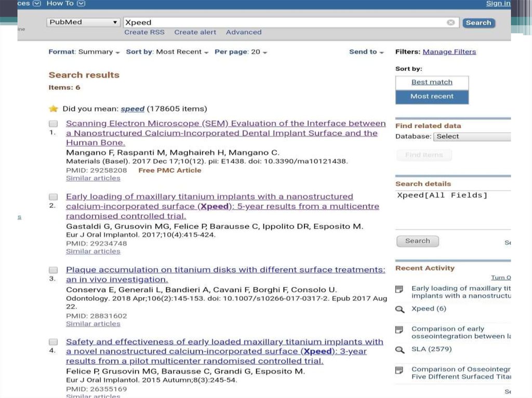Click PMID: 26355169 text
The height and width of the screenshot is (398, 532).
(x=96, y=389)
